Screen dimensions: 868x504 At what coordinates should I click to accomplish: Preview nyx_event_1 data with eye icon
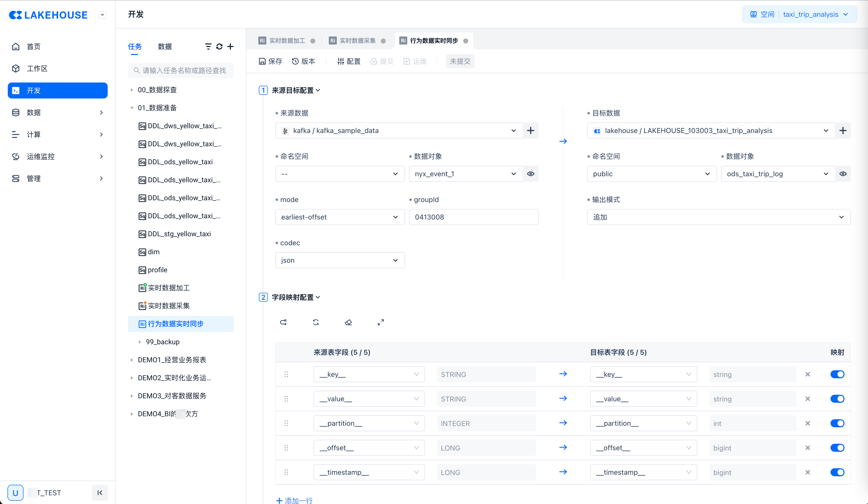pyautogui.click(x=530, y=174)
